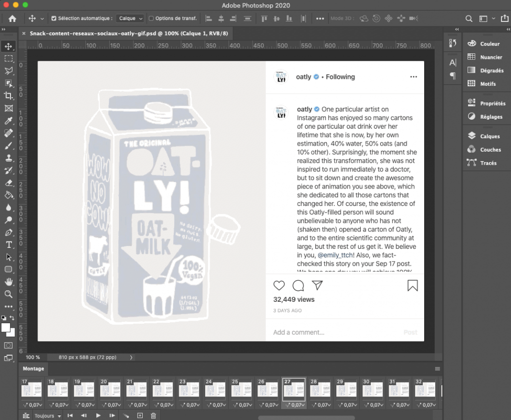Select the Brush tool

8,145
